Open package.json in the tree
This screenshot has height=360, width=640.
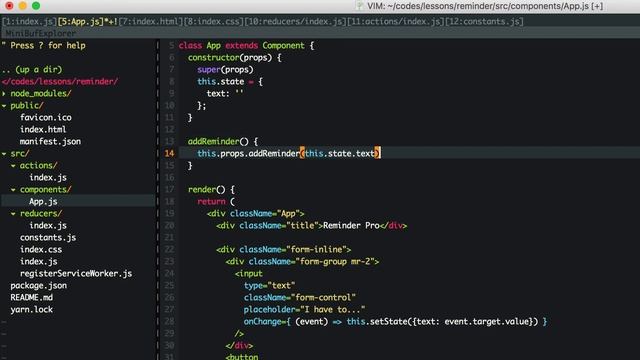(38, 286)
